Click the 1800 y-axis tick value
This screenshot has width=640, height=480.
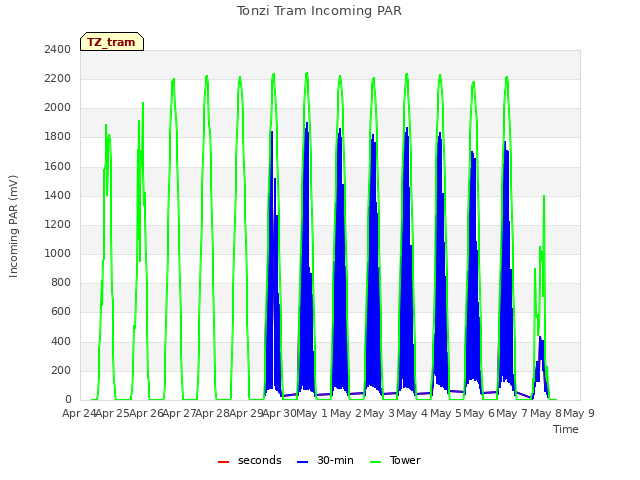pyautogui.click(x=58, y=137)
